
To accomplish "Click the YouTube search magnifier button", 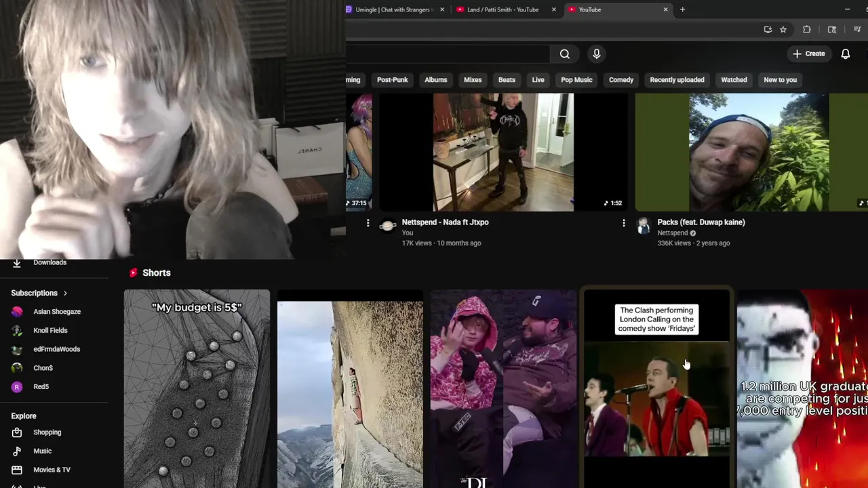I will [564, 54].
